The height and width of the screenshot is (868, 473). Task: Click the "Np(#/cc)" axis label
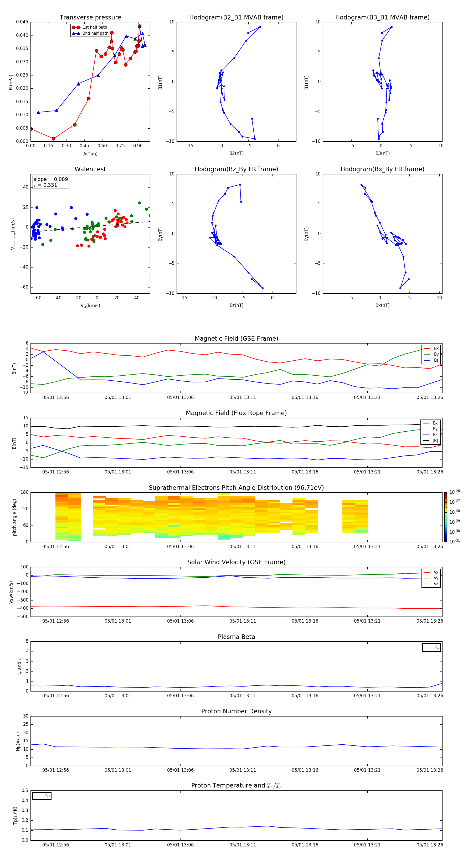pos(18,741)
